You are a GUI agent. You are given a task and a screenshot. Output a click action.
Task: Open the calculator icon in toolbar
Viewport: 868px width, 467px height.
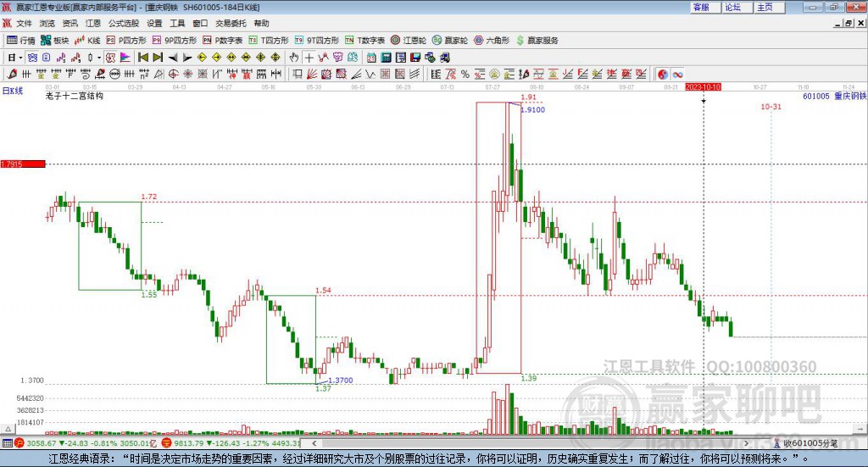point(386,58)
